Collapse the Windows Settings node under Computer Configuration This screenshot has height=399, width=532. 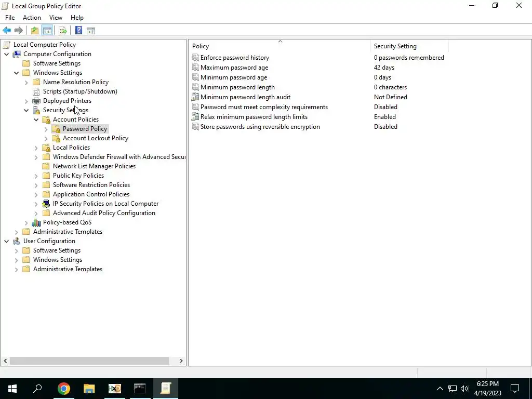tap(16, 73)
